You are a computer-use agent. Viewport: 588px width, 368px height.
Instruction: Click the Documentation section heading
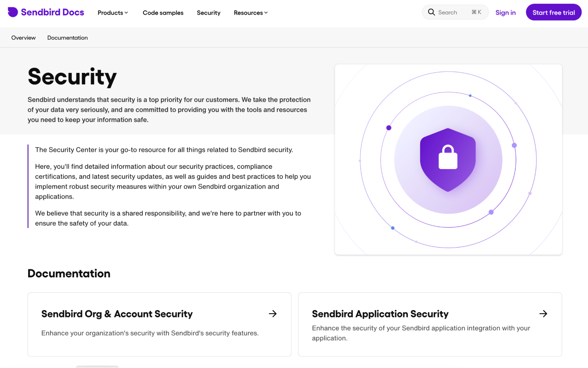(x=69, y=273)
